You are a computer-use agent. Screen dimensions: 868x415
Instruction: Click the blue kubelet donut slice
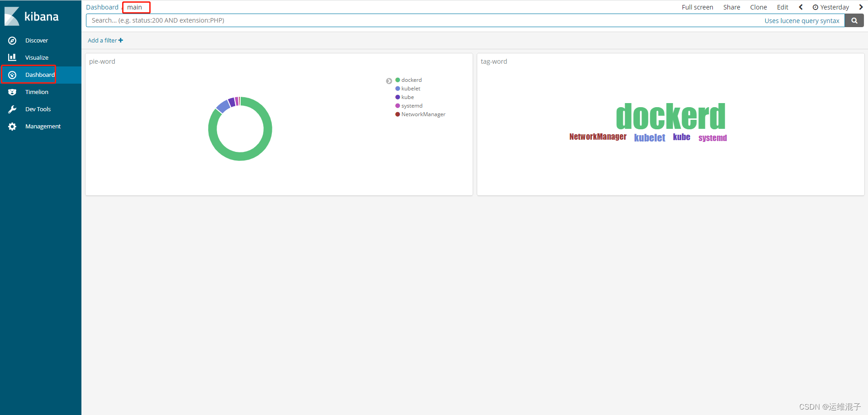[223, 106]
